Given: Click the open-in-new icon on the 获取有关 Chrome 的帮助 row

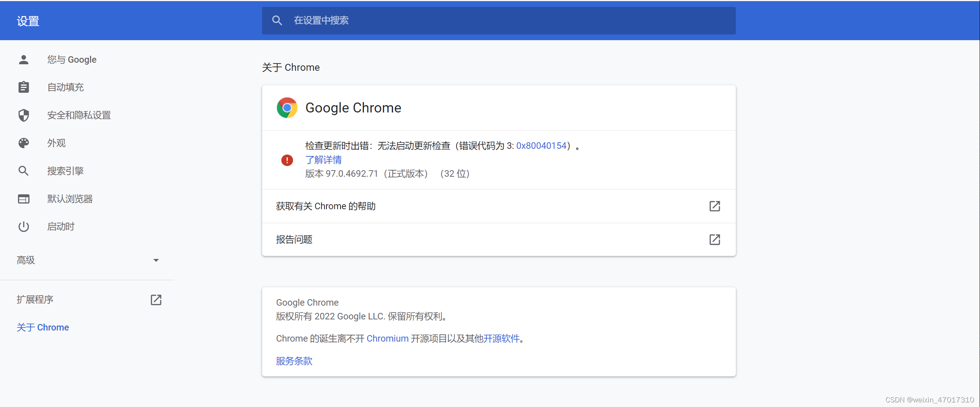Looking at the screenshot, I should coord(715,206).
